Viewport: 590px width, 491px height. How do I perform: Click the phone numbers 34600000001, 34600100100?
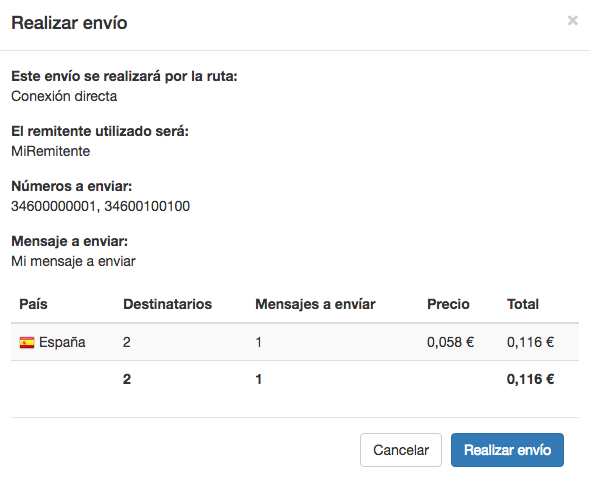click(100, 206)
